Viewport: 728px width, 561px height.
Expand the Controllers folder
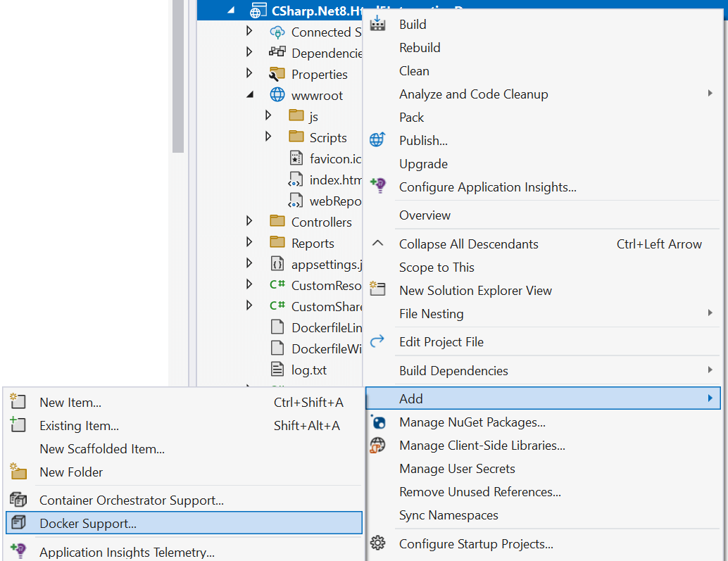pos(249,222)
